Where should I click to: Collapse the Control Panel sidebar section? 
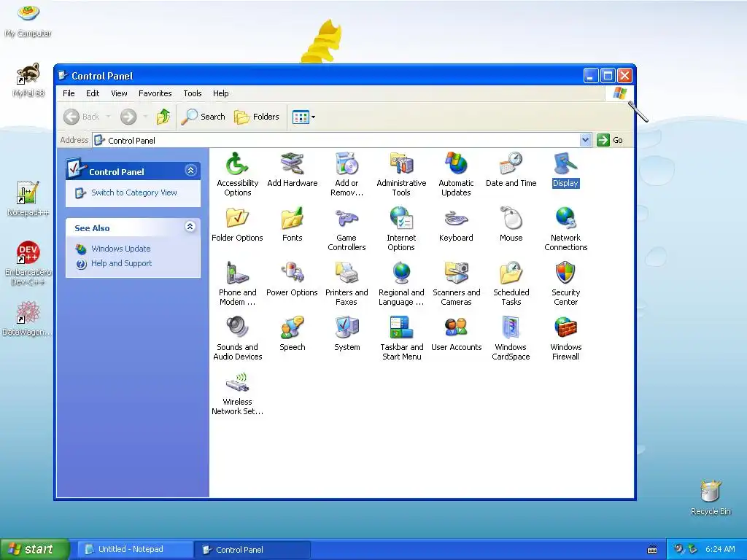point(190,171)
